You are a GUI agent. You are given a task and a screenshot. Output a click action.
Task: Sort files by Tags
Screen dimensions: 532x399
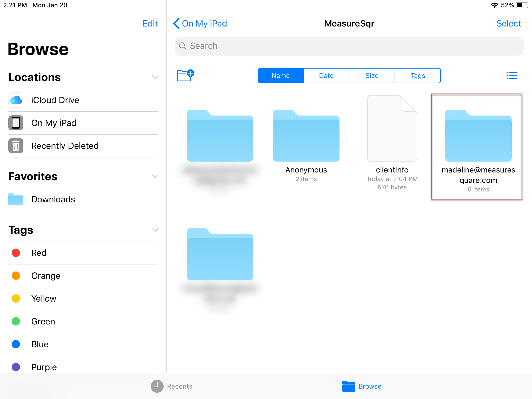pyautogui.click(x=417, y=76)
